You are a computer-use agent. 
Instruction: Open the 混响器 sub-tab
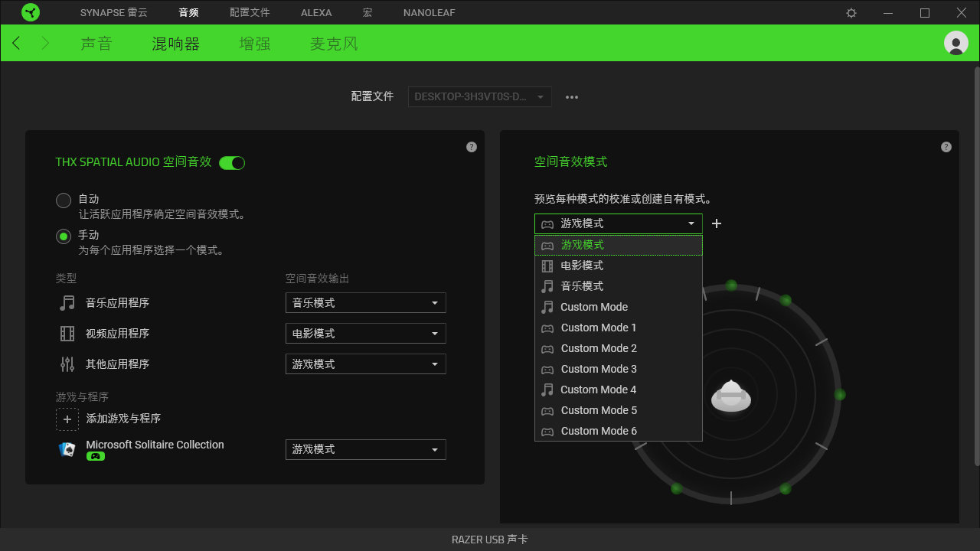coord(176,44)
